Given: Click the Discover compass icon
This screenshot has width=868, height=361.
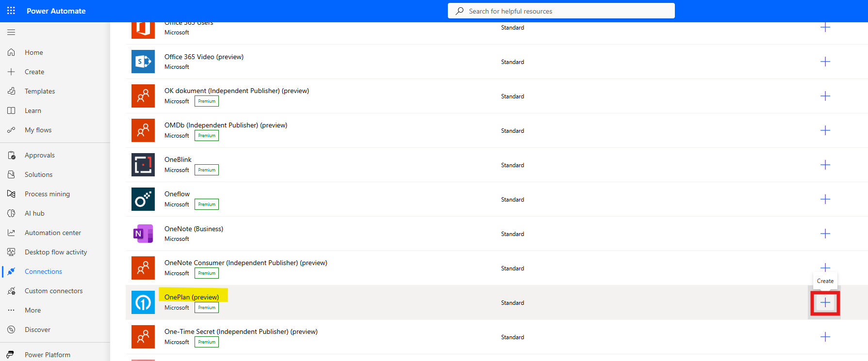Looking at the screenshot, I should [x=11, y=330].
